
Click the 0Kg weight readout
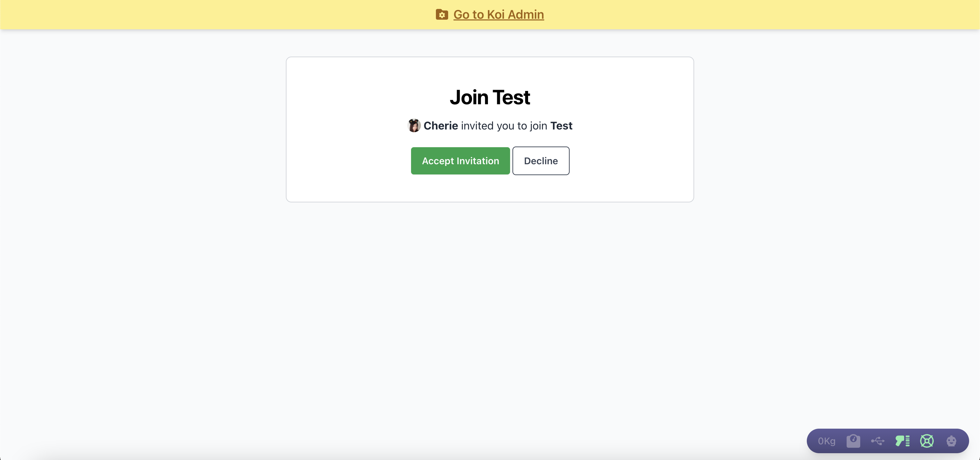point(826,441)
